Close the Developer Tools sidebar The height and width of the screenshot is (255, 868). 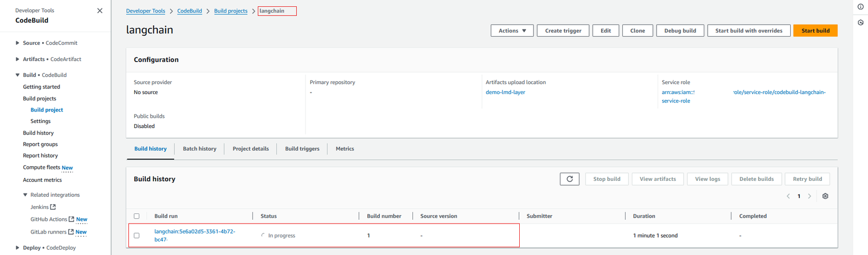tap(100, 11)
